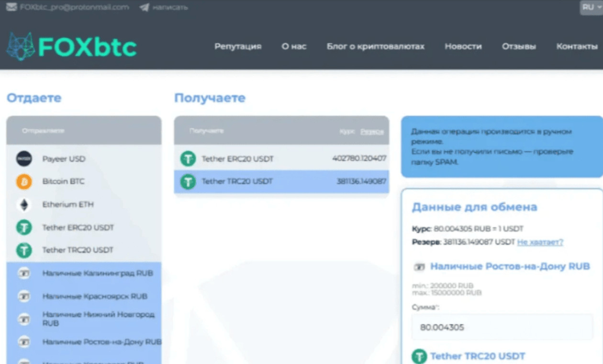Choose Tether ERC20 USDT to receive
603x364 pixels.
point(281,159)
